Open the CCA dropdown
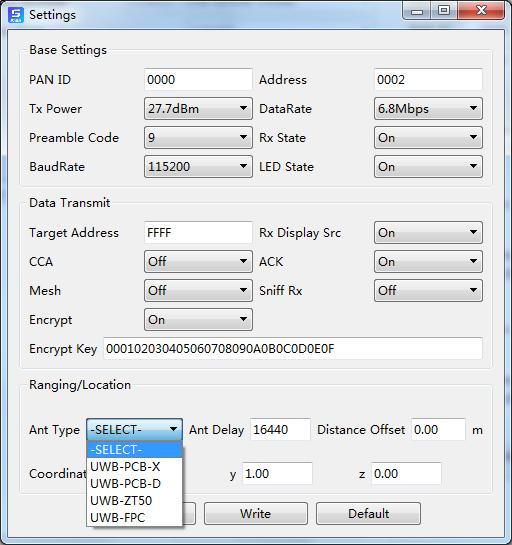 pos(198,261)
